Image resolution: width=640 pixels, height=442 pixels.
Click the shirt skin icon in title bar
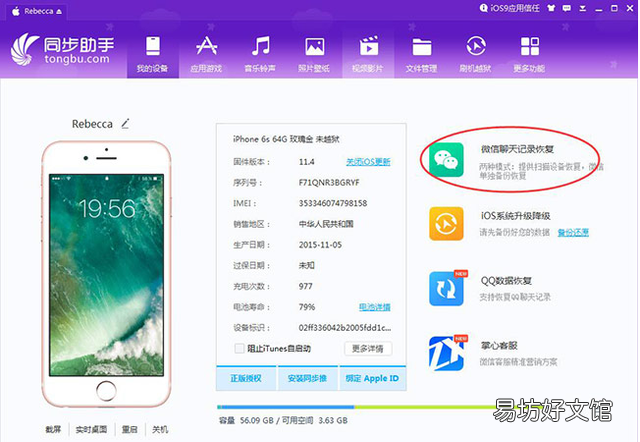[551, 8]
